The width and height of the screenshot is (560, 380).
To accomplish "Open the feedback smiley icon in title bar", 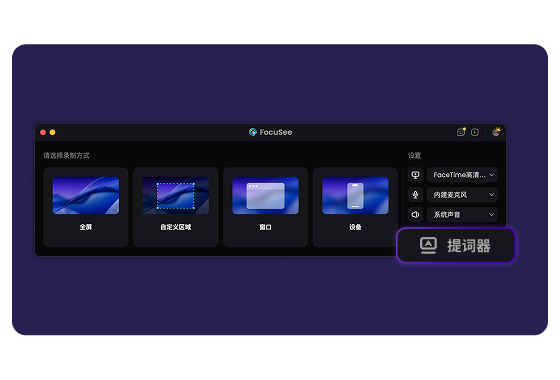I will pyautogui.click(x=461, y=132).
